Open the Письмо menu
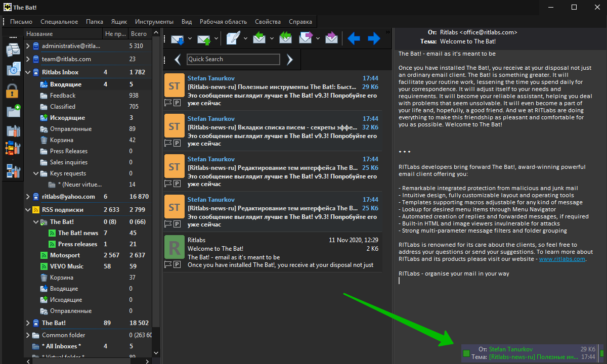 pos(21,22)
